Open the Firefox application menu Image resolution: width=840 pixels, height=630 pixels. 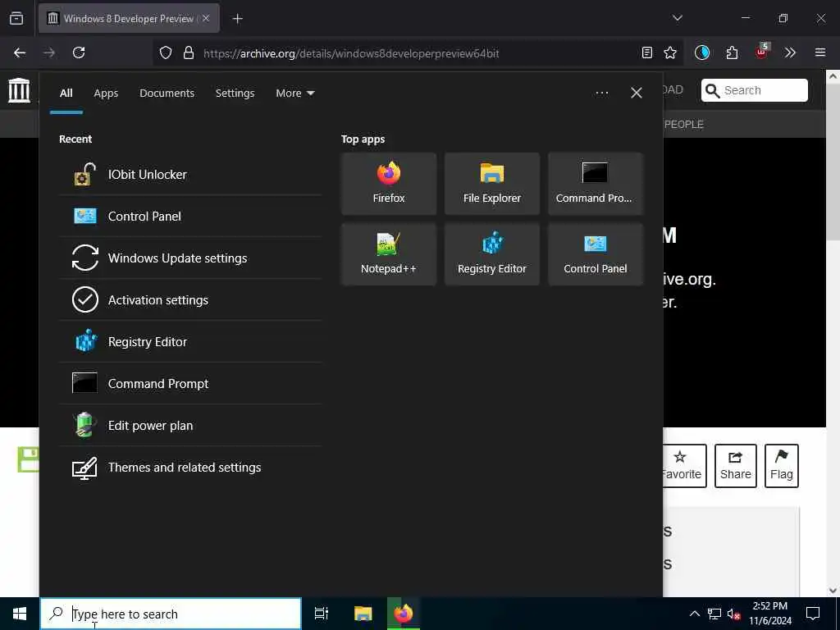click(820, 52)
